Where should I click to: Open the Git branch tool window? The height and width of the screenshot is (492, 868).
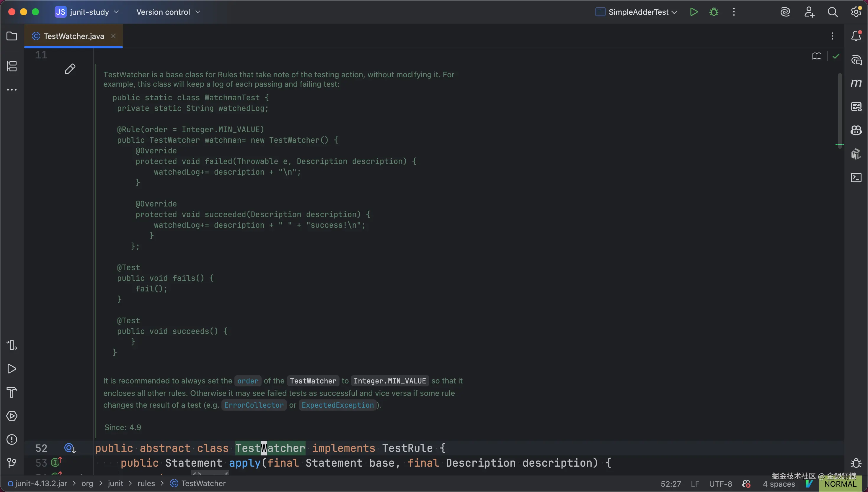12,463
